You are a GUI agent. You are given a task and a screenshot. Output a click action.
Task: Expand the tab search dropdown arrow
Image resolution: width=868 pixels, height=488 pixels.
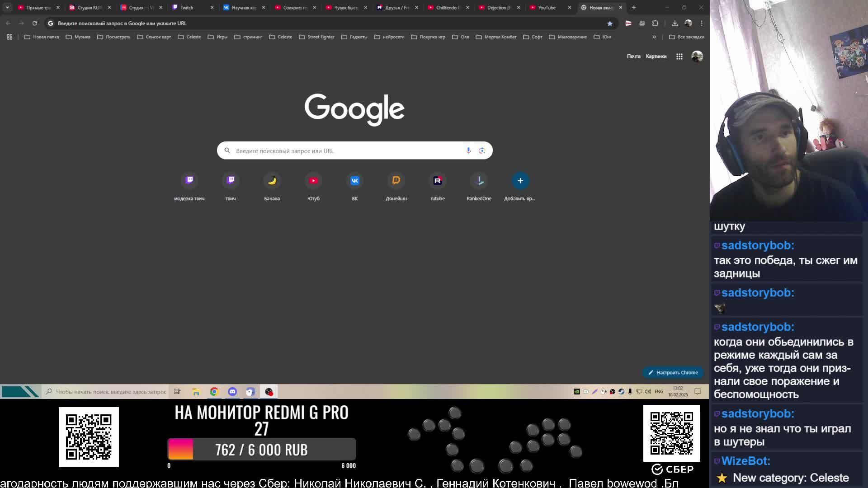pyautogui.click(x=7, y=7)
